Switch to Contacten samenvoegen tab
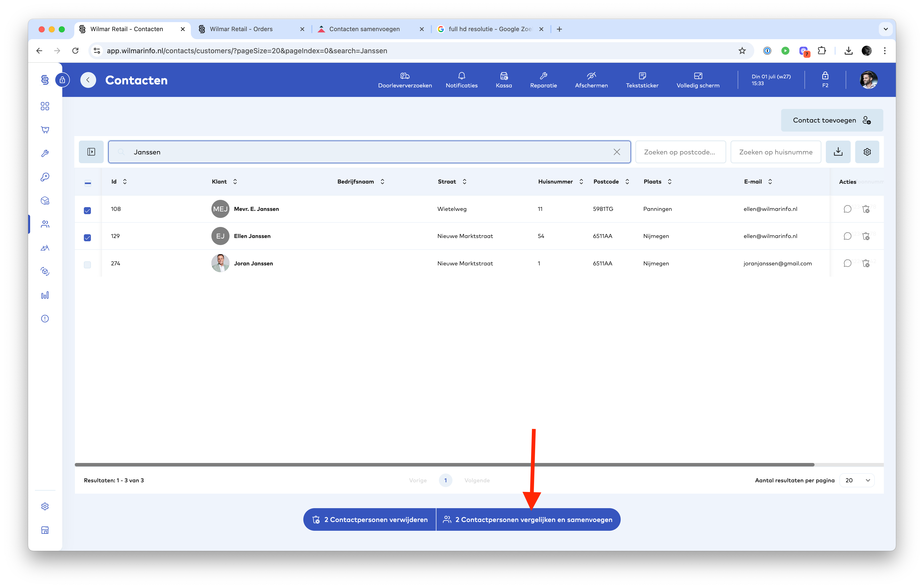The height and width of the screenshot is (588, 924). click(371, 29)
